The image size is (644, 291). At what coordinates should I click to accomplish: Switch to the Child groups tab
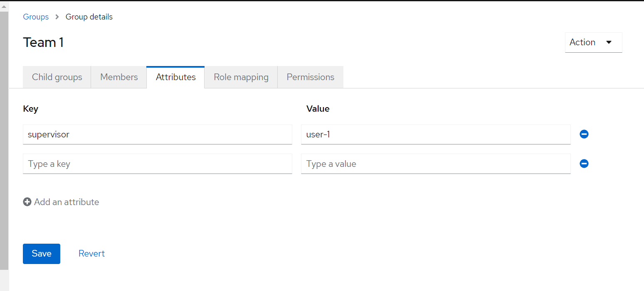(x=57, y=77)
